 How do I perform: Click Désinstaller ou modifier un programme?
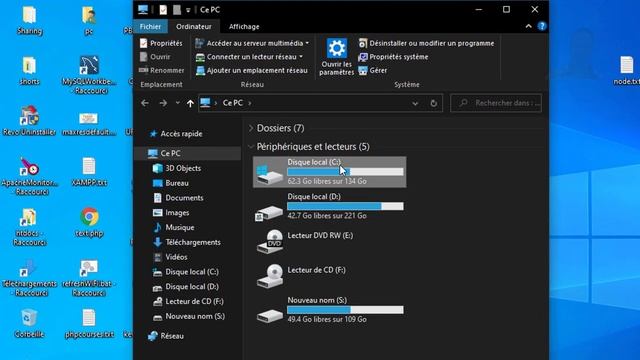(x=426, y=43)
